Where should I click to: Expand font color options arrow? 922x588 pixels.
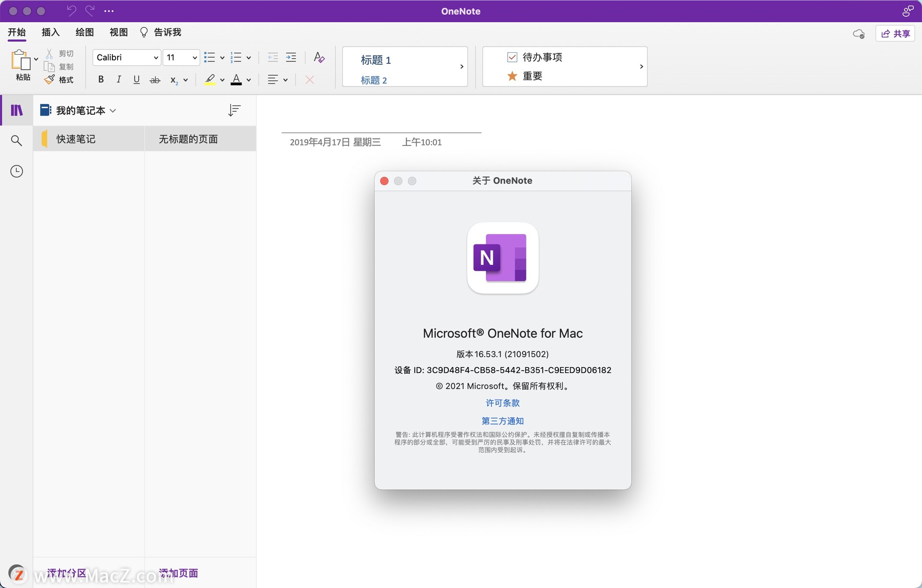pos(249,80)
